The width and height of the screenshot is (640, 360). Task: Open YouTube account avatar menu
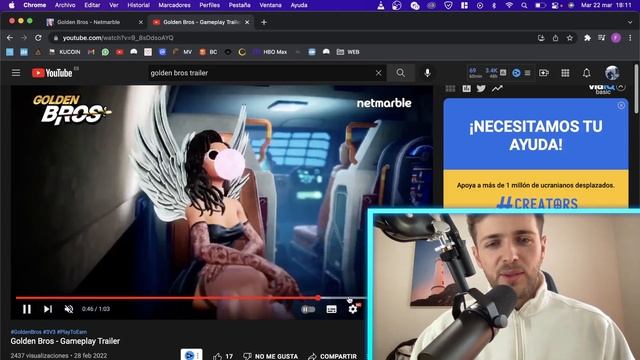pos(612,73)
